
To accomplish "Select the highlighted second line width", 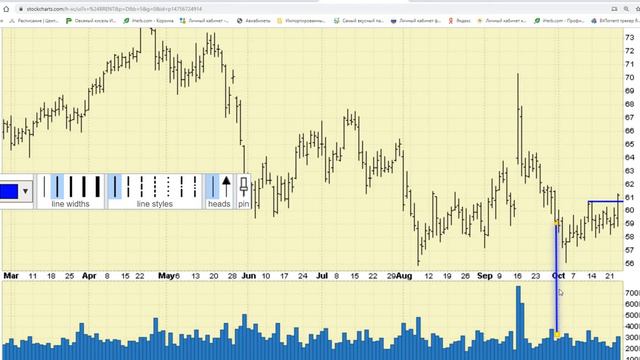I will pyautogui.click(x=57, y=187).
